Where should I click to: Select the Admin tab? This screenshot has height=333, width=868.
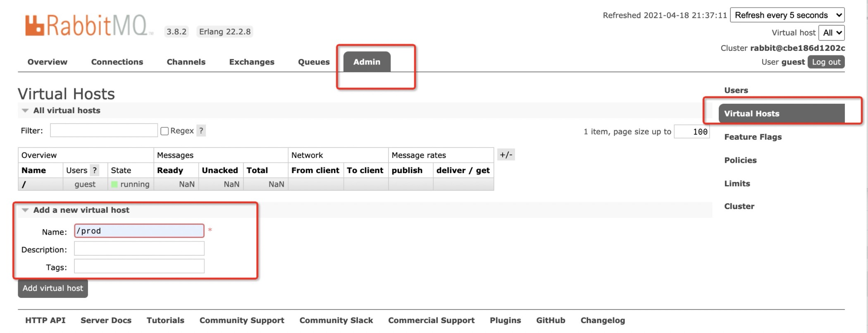coord(367,62)
